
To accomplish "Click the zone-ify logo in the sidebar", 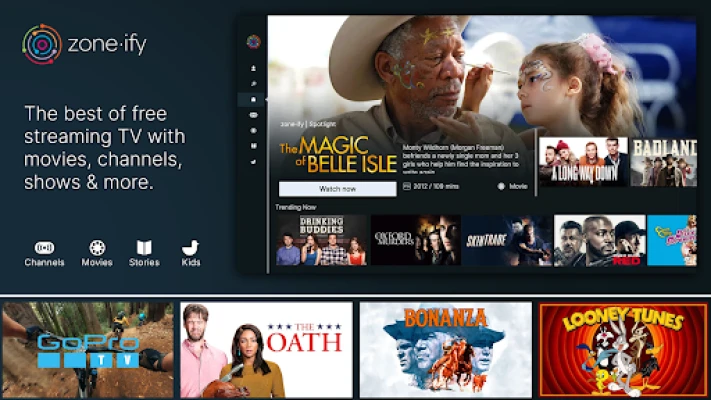I will click(x=253, y=42).
